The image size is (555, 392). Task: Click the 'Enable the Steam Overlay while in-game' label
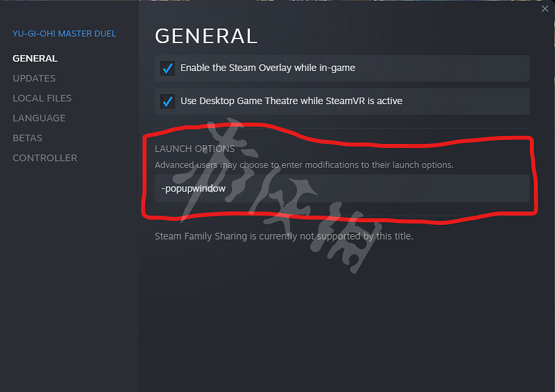268,68
